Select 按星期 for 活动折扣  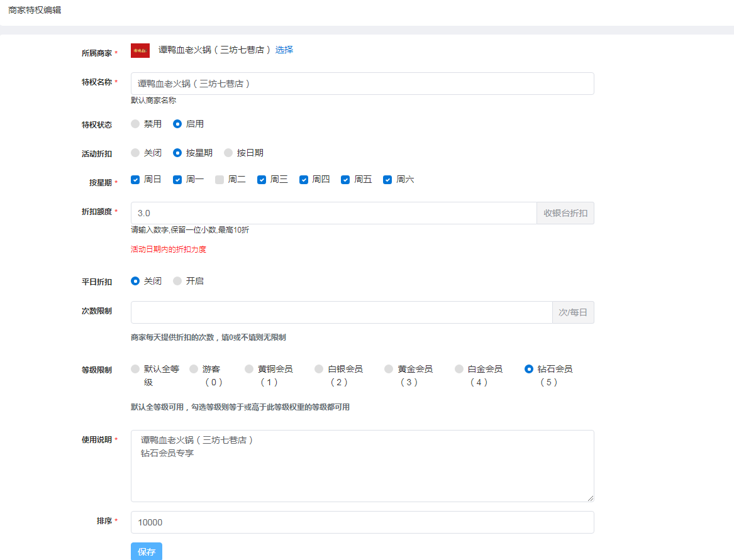click(x=177, y=153)
